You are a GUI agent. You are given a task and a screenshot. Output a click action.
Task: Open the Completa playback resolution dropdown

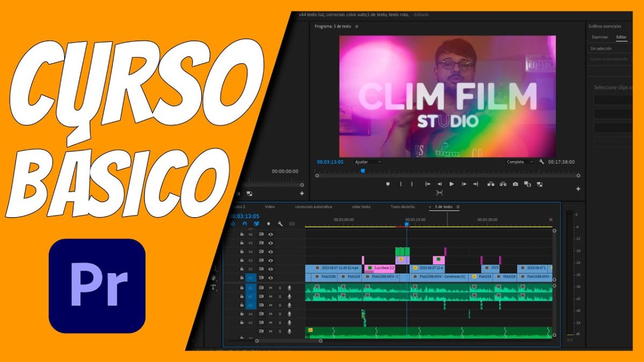coord(519,161)
